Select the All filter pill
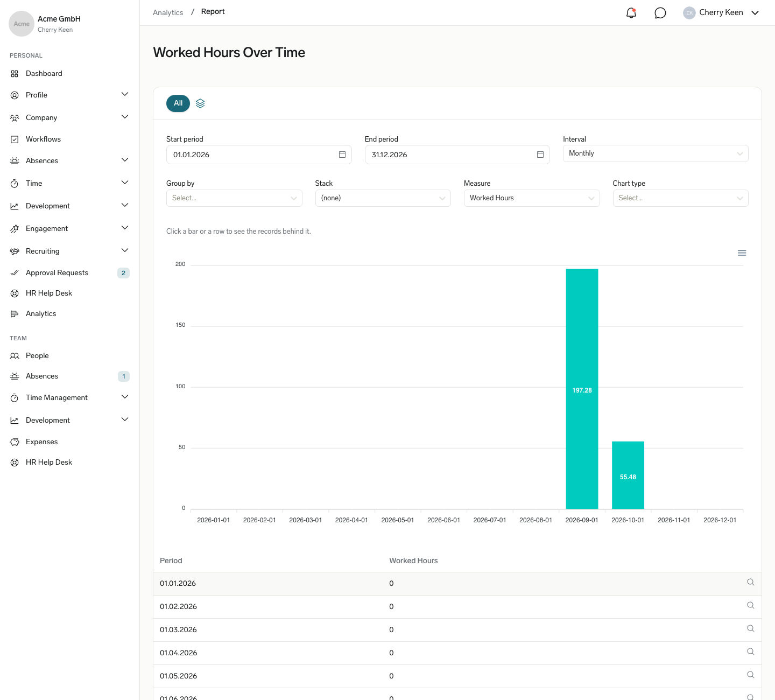775x700 pixels. (x=178, y=103)
